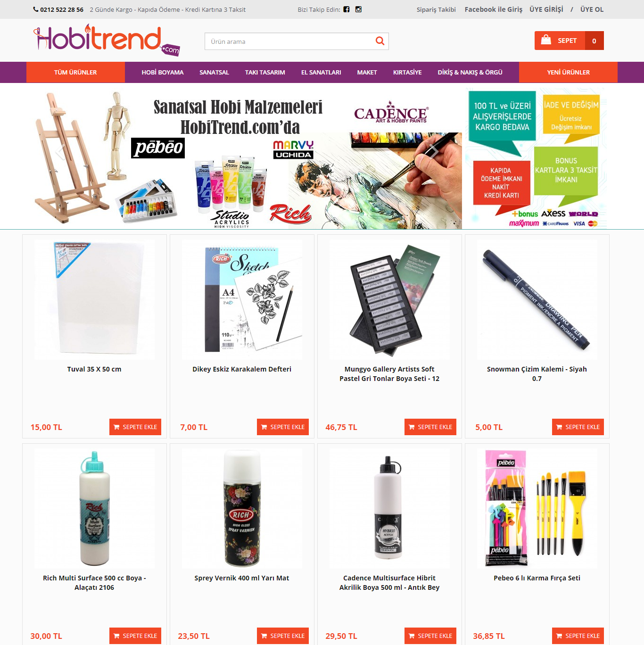Screen dimensions: 644x645
Task: Add Snowman Çizim Kalemi to cart
Action: point(578,427)
